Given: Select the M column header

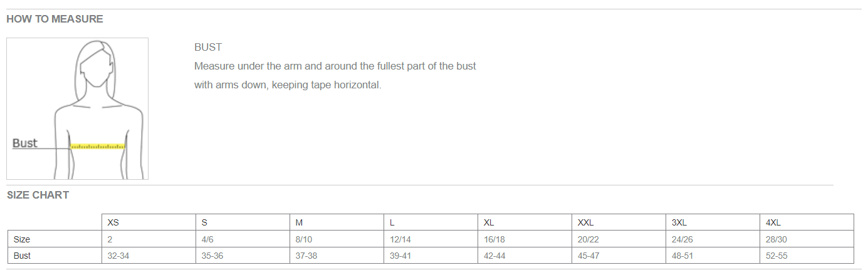Looking at the screenshot, I should (337, 222).
